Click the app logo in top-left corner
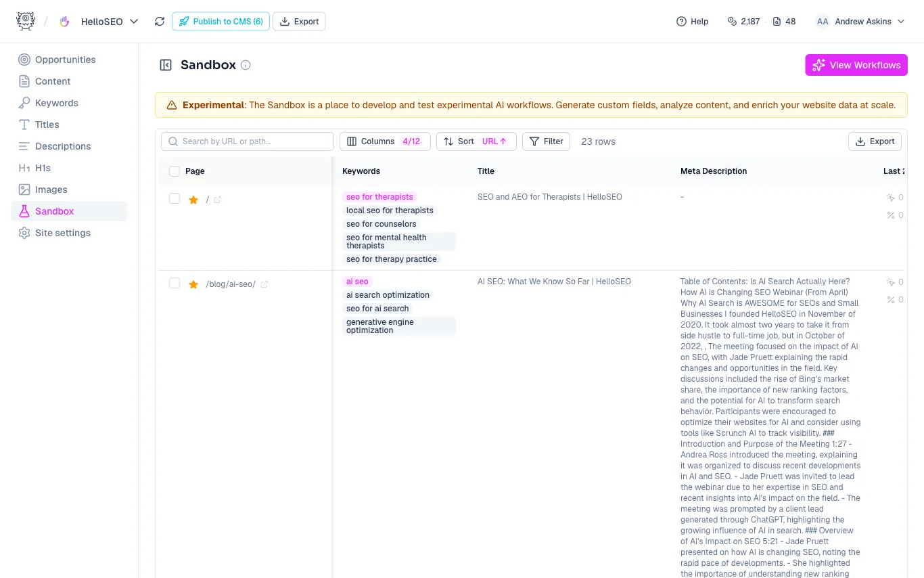This screenshot has height=578, width=924. coord(25,21)
